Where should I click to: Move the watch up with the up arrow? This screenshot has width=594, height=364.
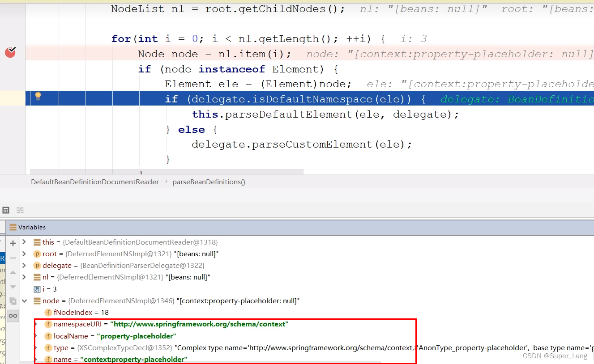[13, 272]
